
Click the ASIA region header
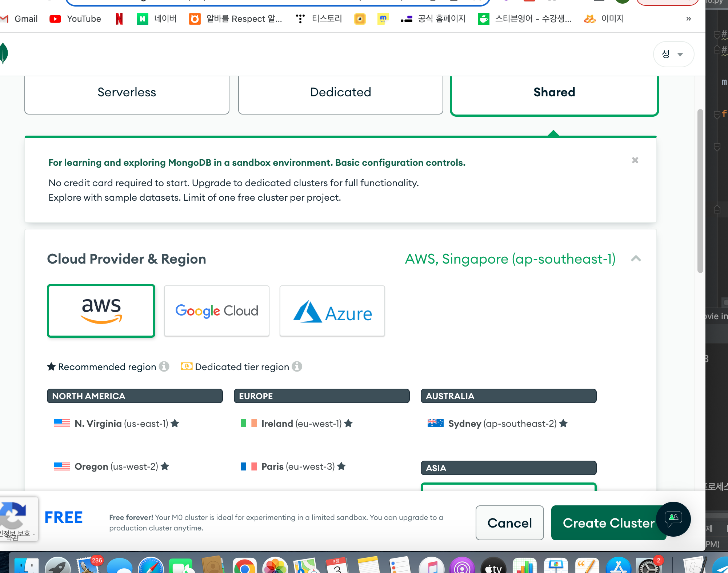coord(509,468)
